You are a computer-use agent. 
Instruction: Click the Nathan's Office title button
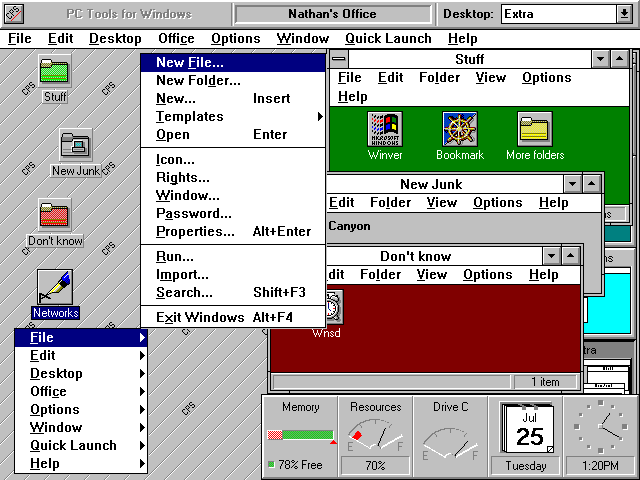coord(332,14)
